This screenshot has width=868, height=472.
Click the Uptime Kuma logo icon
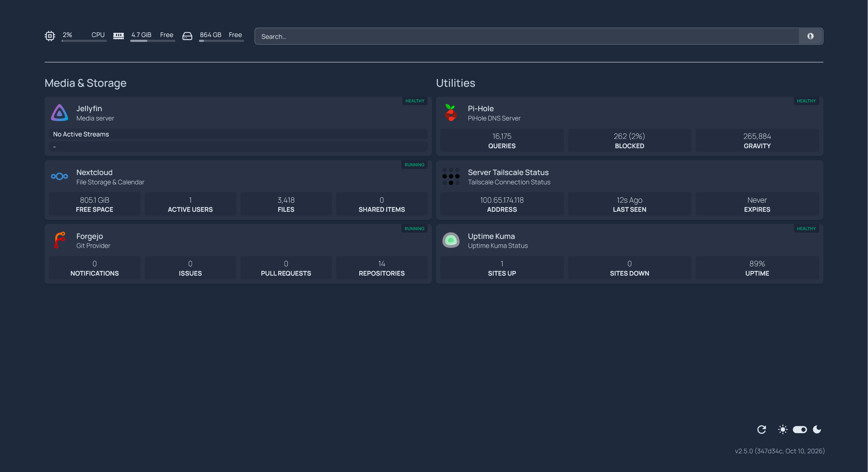click(x=451, y=240)
